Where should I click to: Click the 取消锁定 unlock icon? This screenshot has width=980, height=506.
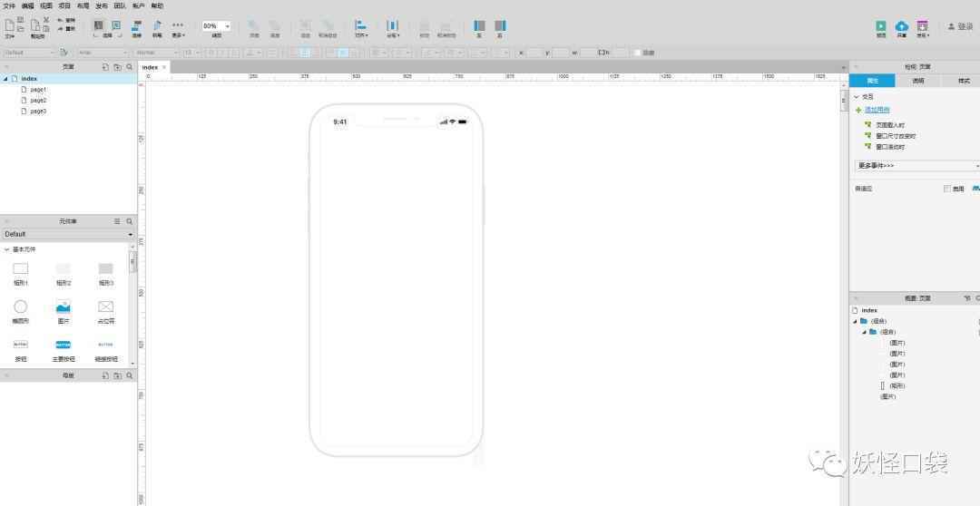pos(446,28)
